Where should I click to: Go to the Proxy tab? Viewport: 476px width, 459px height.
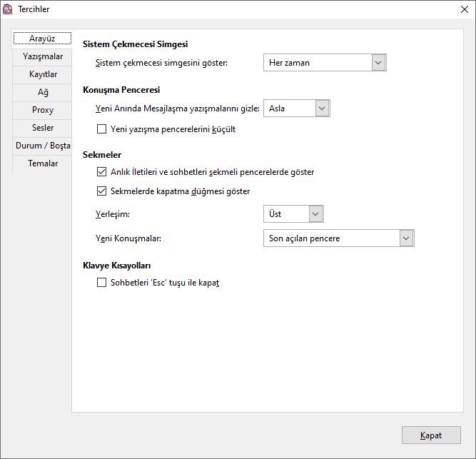pyautogui.click(x=43, y=110)
